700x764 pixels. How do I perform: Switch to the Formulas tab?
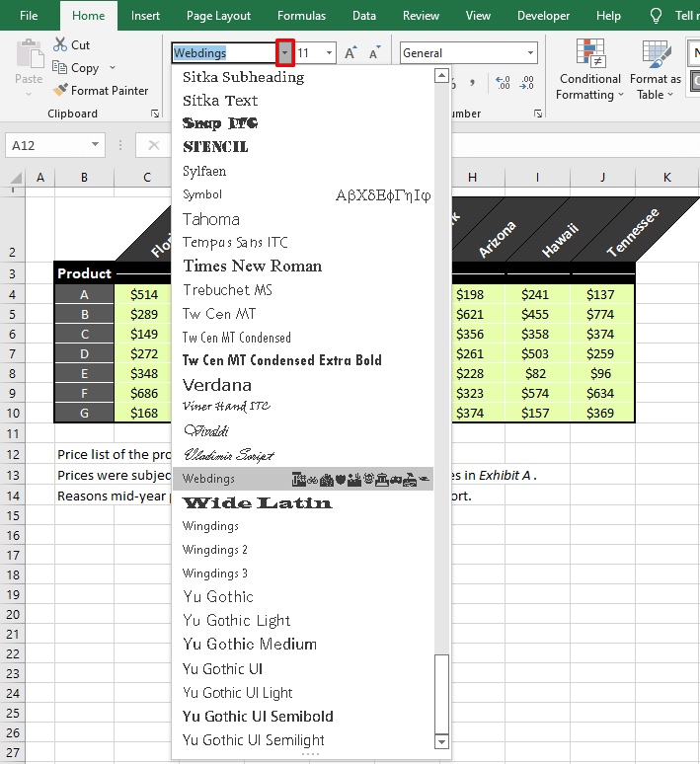click(x=301, y=16)
